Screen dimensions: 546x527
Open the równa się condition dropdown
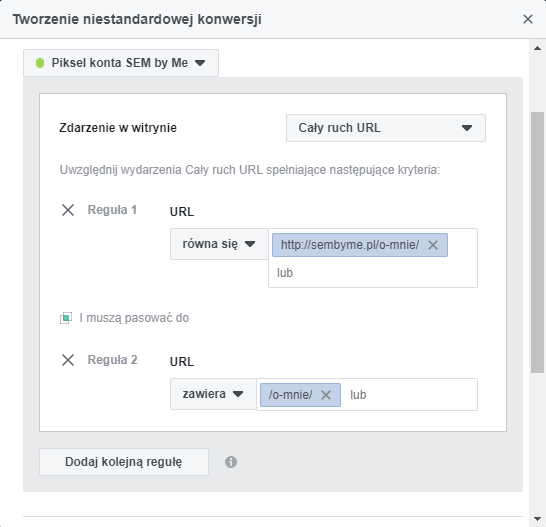click(x=219, y=244)
